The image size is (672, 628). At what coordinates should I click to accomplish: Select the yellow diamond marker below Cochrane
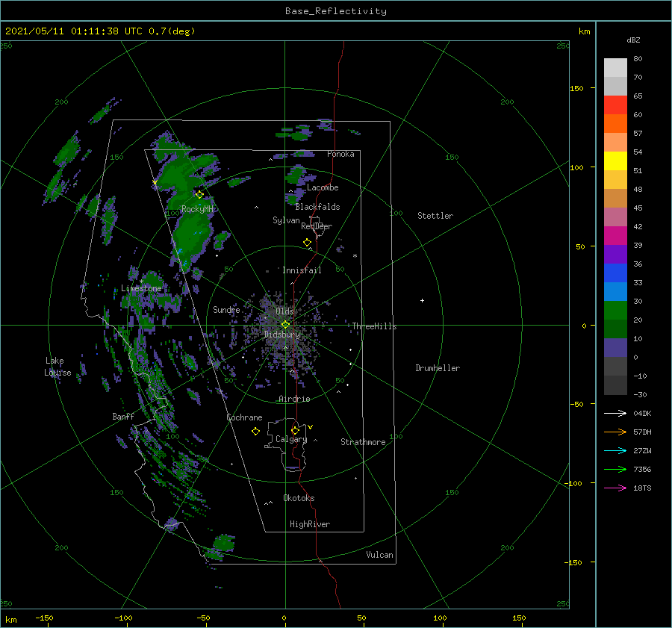click(255, 432)
